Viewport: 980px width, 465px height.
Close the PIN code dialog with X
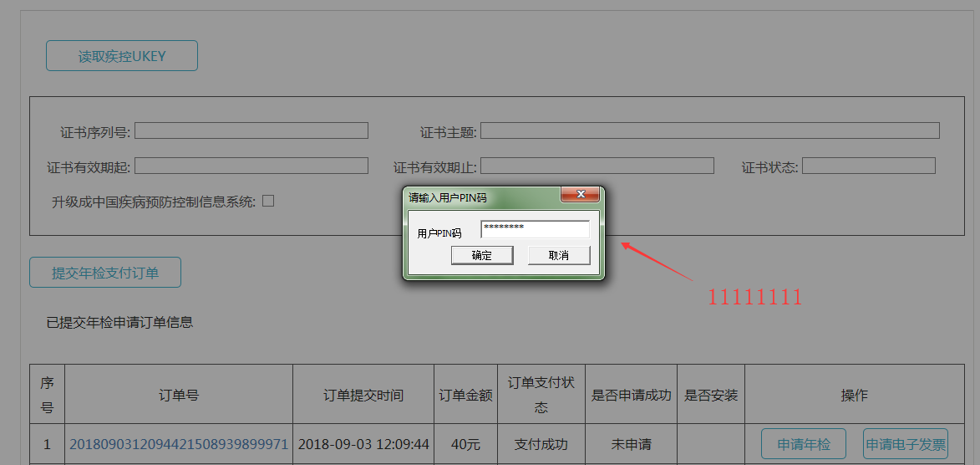[579, 196]
